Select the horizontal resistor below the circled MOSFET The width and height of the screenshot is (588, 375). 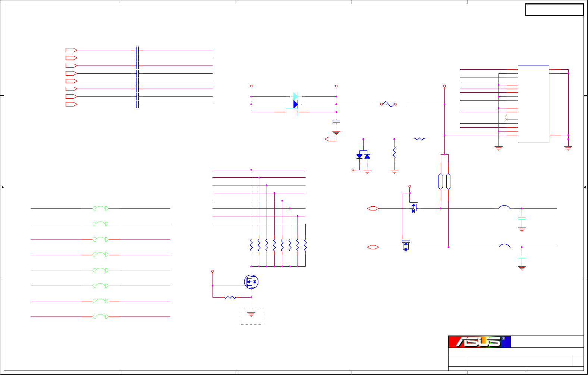point(230,297)
